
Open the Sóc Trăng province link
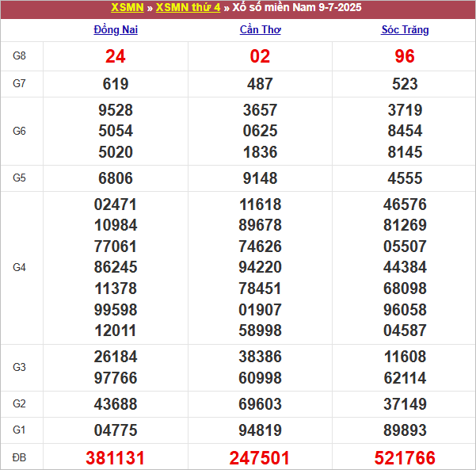coord(405,30)
